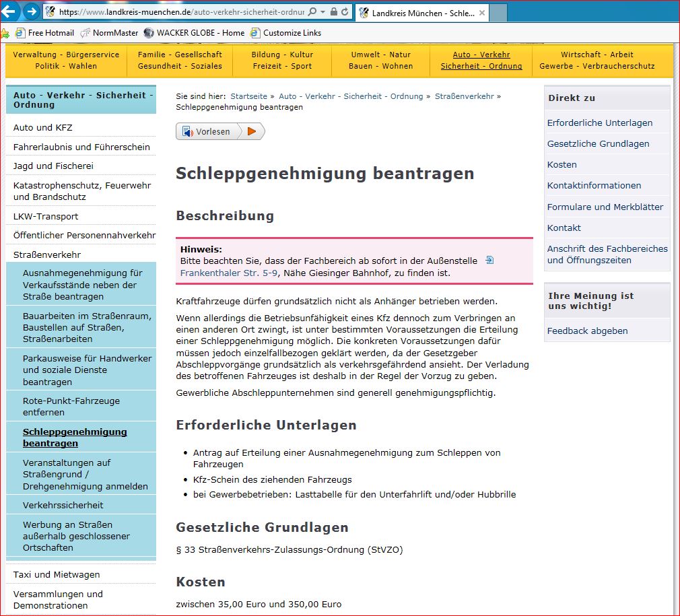Click the Kontakt link in Direkt zu
680x616 pixels.
click(564, 228)
